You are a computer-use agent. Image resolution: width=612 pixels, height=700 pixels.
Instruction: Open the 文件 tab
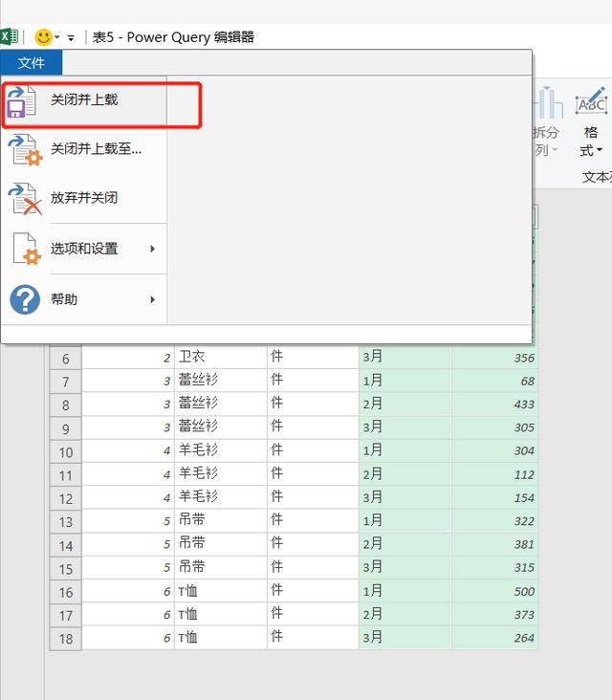[32, 62]
